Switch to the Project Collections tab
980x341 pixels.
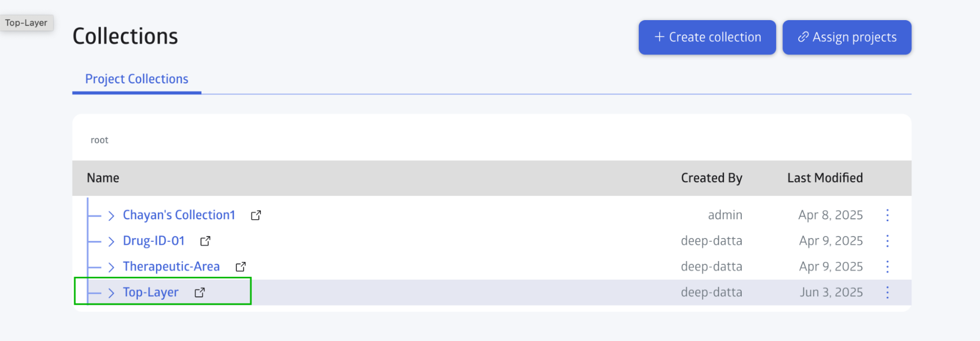[x=137, y=79]
